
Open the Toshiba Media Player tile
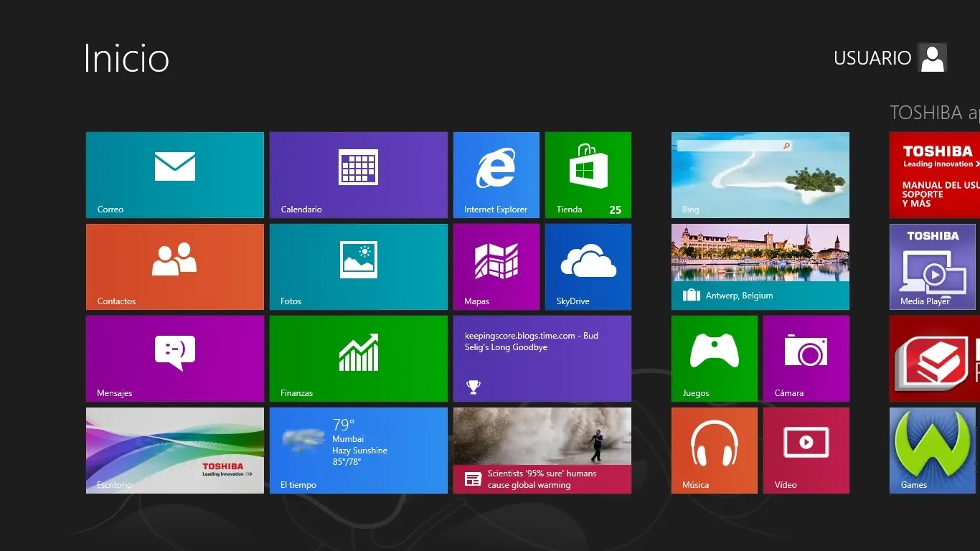[933, 267]
